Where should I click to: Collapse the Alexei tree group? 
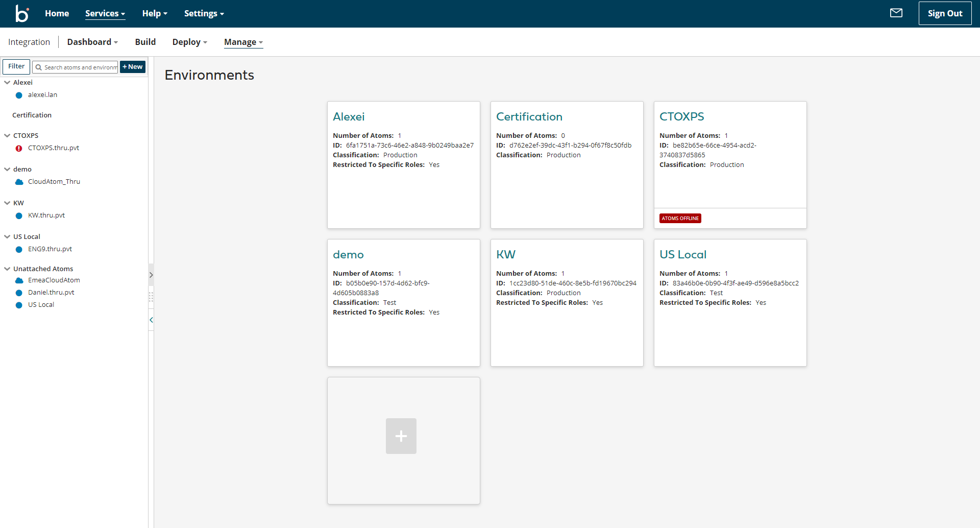[x=7, y=83]
